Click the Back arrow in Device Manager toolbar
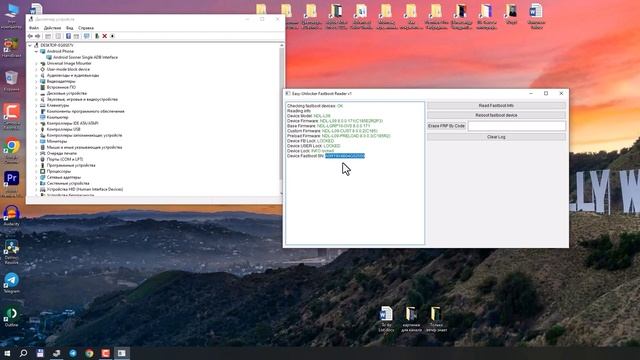 pos(30,36)
